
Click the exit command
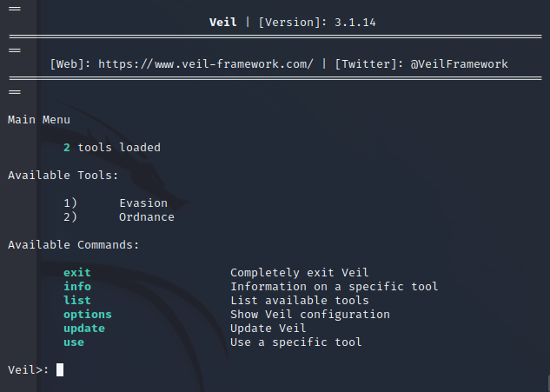pos(77,272)
